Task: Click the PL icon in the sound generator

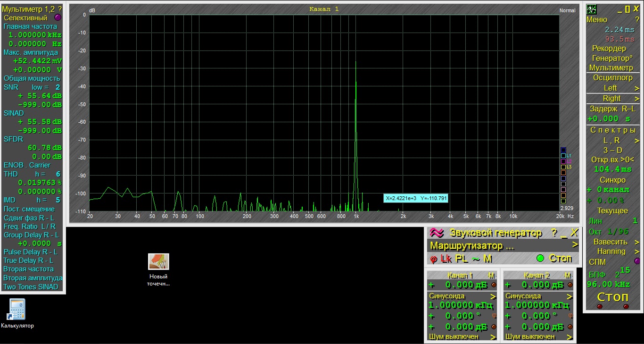Action: pos(462,259)
